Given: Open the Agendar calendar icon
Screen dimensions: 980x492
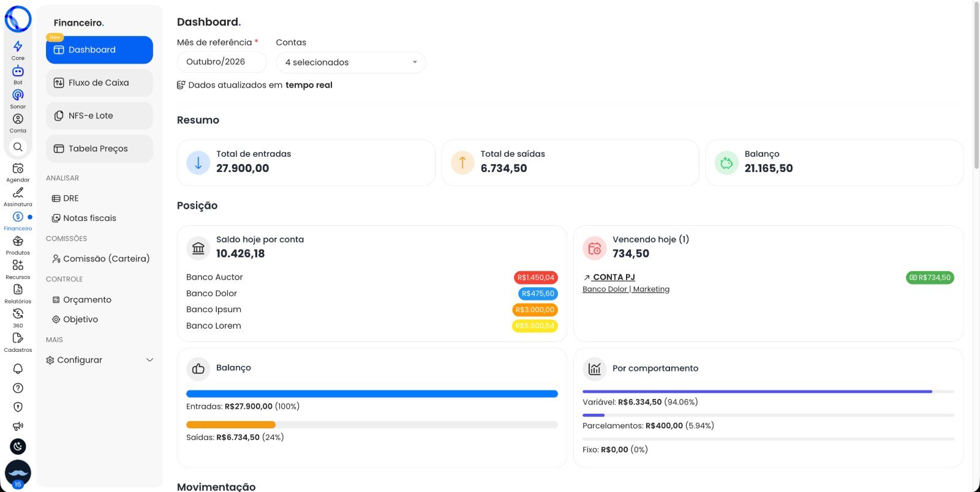Looking at the screenshot, I should pos(18,168).
